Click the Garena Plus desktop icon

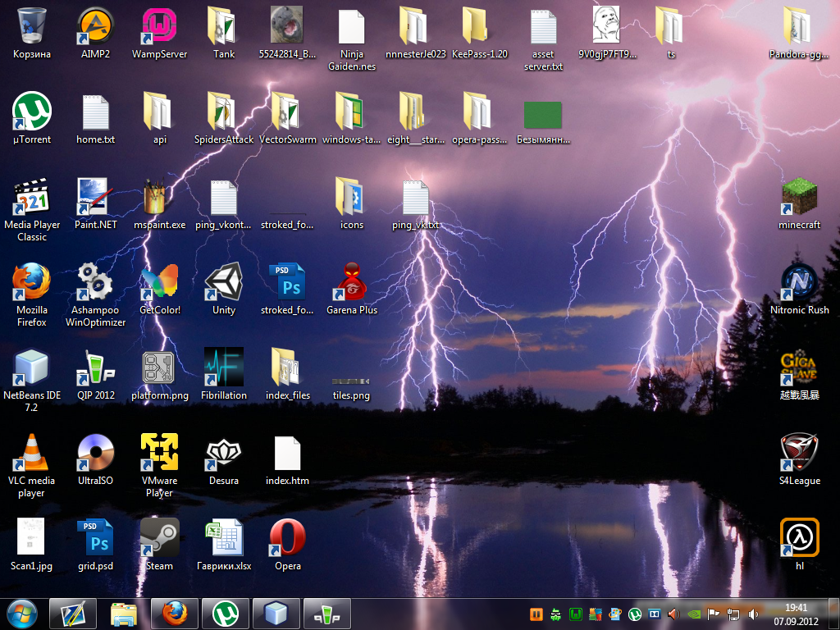pyautogui.click(x=351, y=282)
